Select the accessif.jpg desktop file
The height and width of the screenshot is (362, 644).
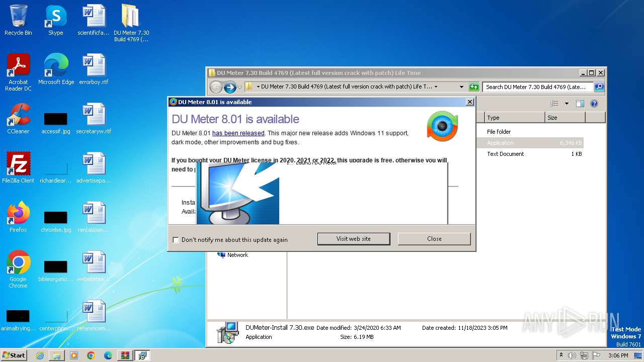(x=56, y=122)
